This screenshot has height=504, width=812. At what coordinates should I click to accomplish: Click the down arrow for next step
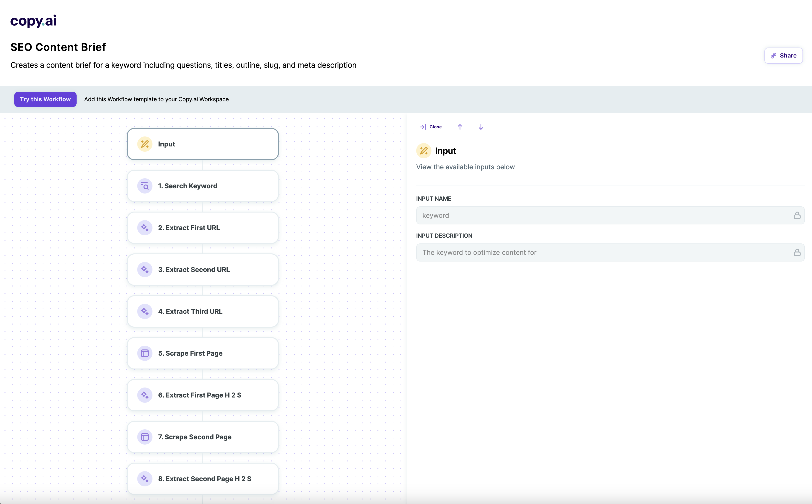point(480,127)
